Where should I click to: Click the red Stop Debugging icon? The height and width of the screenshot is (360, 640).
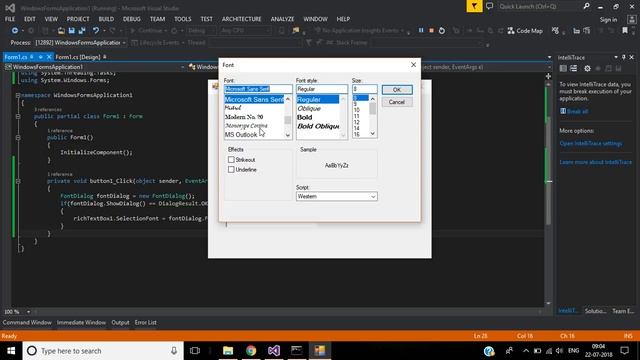click(431, 31)
